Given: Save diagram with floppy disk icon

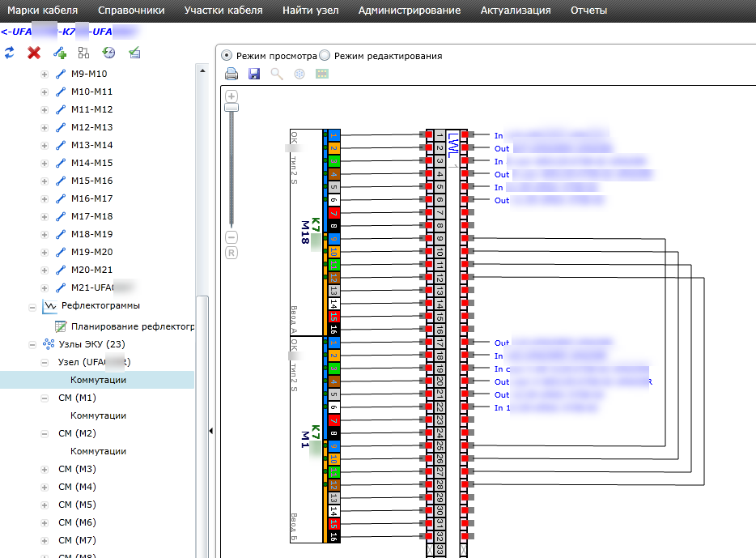Looking at the screenshot, I should [254, 74].
